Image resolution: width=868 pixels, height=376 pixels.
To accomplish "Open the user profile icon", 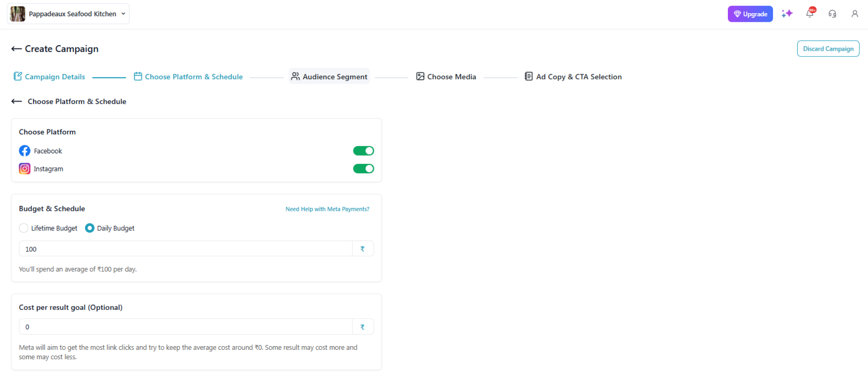I will (x=854, y=14).
